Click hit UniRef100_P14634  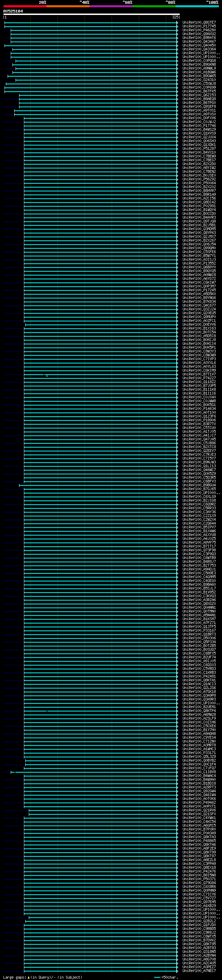199,408
